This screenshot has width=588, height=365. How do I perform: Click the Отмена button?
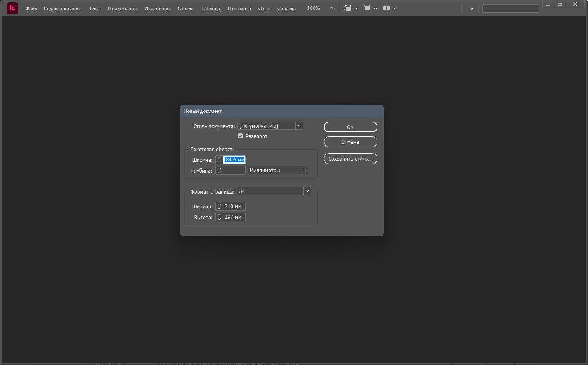351,142
